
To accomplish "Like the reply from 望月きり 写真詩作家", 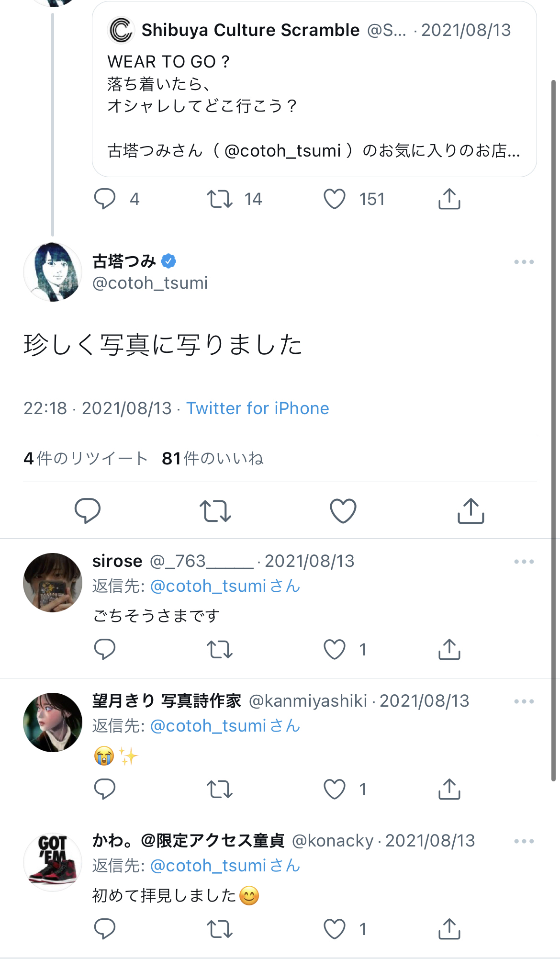I will 335,789.
